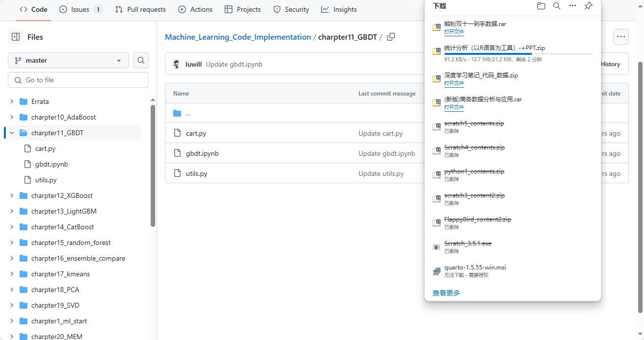Viewport: 644px width, 340px height.
Task: Click 打开文件 under 熊粉双十一剁手数据.rar
Action: click(454, 32)
